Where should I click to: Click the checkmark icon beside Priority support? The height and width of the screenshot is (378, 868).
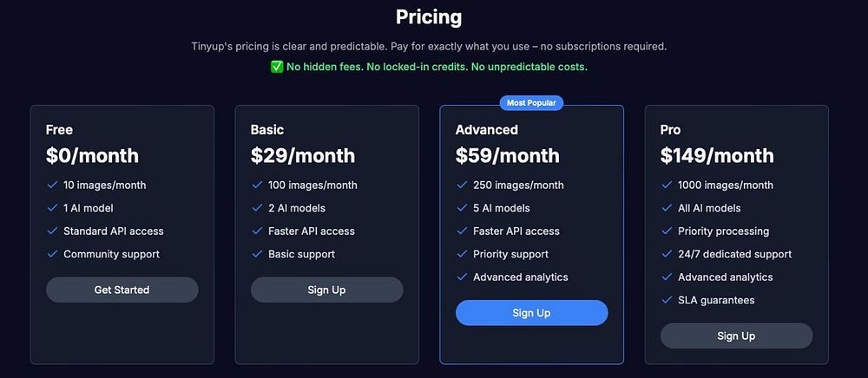pos(463,254)
